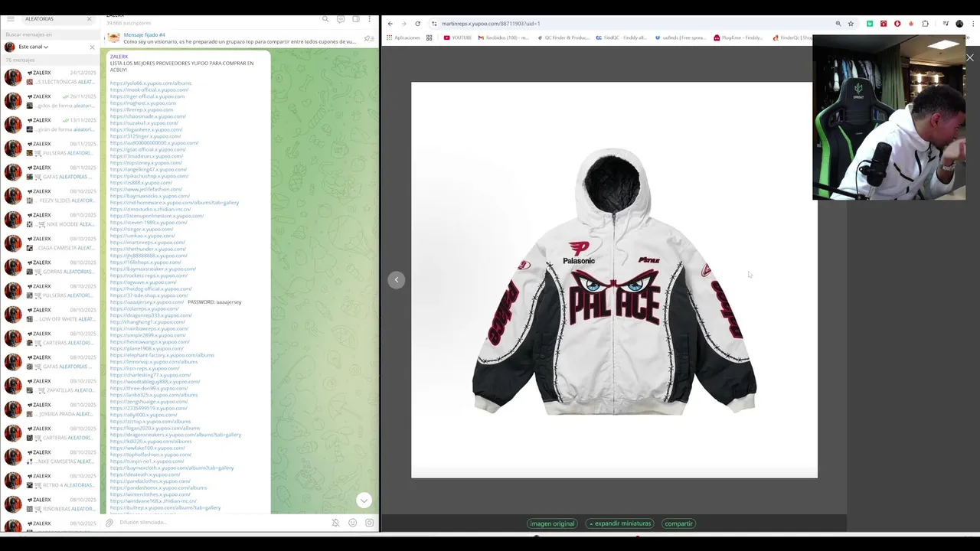Expand the 'Este canal' search scope dropdown
The height and width of the screenshot is (551, 980).
click(x=34, y=47)
